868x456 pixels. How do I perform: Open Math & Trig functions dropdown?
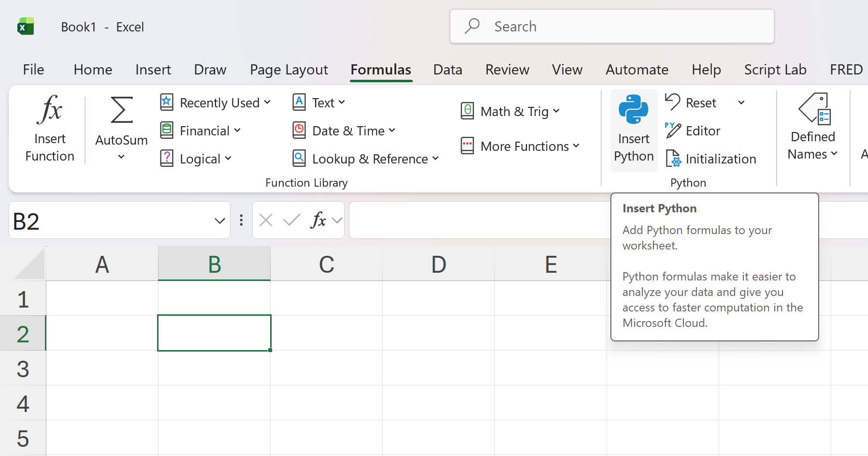tap(510, 111)
